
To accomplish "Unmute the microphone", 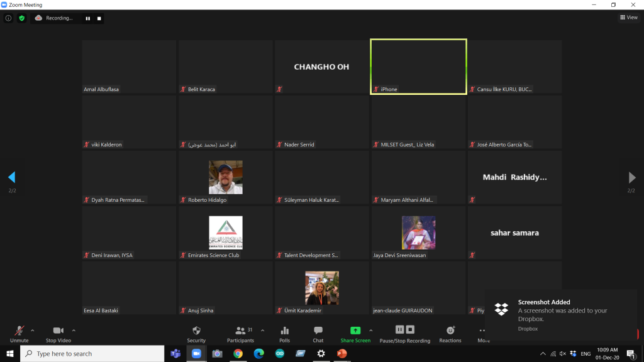I will 19,334.
